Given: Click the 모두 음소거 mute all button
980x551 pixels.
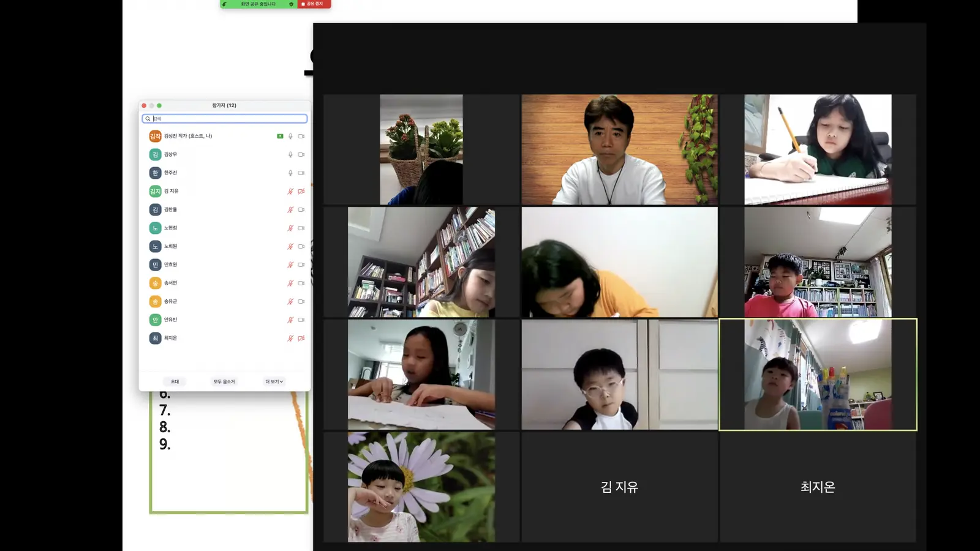Looking at the screenshot, I should pos(224,381).
